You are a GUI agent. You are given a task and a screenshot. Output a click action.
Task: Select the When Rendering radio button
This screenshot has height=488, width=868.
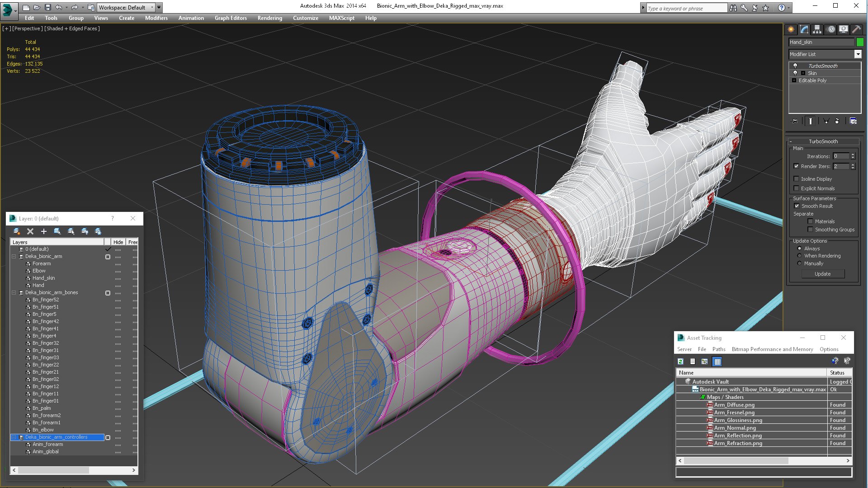click(x=799, y=256)
